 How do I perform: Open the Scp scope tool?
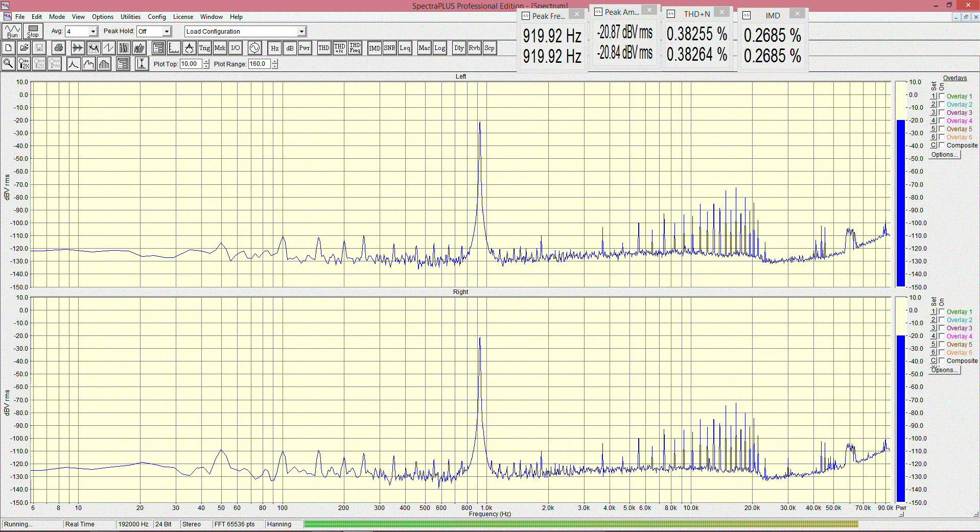[x=489, y=48]
